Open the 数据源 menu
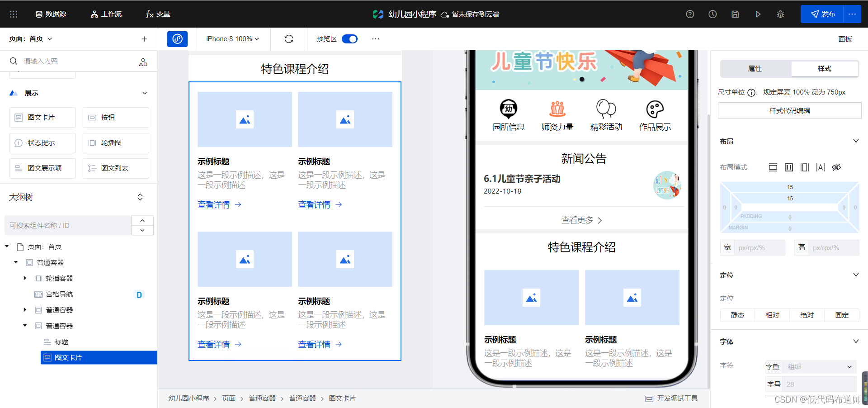This screenshot has width=868, height=408. pos(51,14)
